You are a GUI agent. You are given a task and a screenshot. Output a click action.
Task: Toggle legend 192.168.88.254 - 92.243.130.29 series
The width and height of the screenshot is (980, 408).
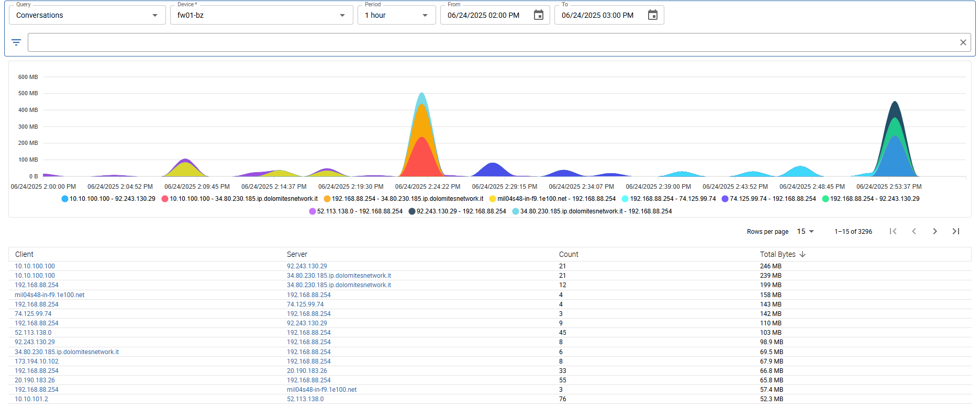coord(871,199)
